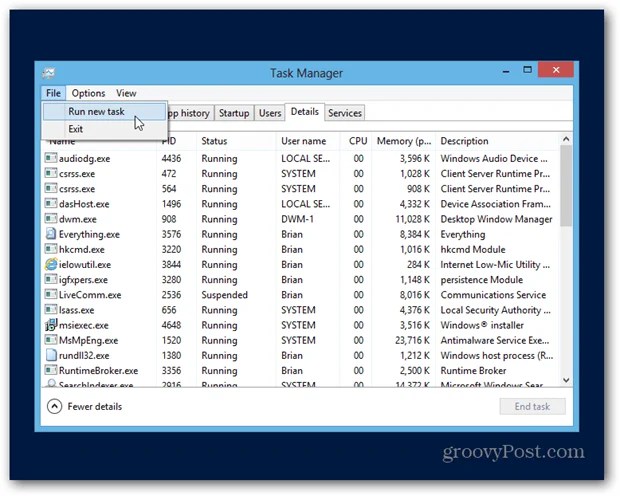Click the lsass.exe process icon
The height and width of the screenshot is (496, 620).
click(x=51, y=310)
